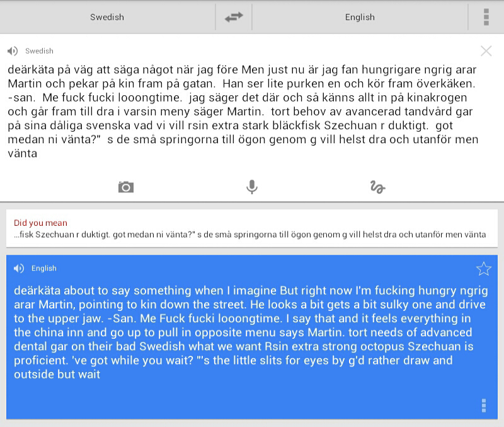Star the English translation

pos(484,269)
